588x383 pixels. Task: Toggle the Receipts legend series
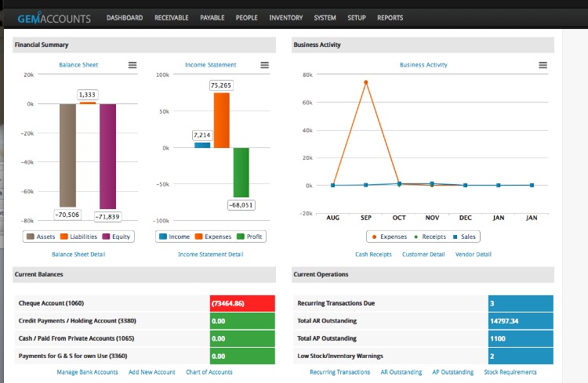coord(430,237)
